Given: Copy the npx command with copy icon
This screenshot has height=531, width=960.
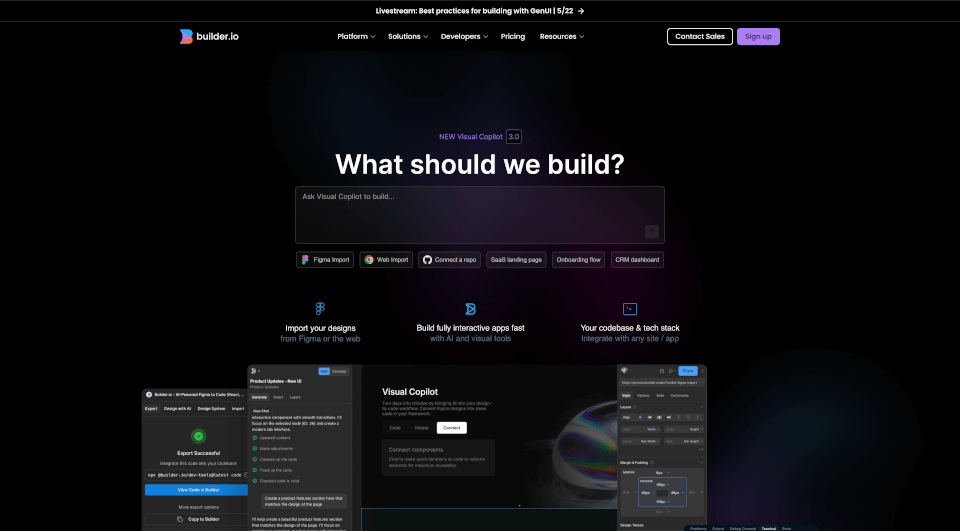Looking at the screenshot, I should pos(246,475).
